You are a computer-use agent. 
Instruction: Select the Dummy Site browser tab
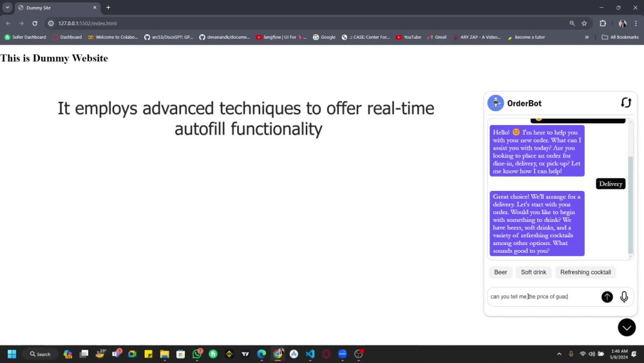(x=57, y=8)
